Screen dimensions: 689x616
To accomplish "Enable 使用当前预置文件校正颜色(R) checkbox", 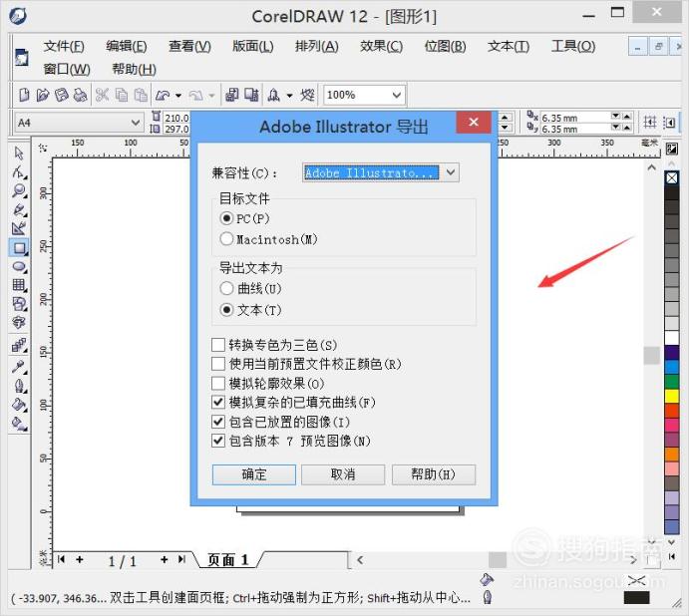I will pos(218,364).
